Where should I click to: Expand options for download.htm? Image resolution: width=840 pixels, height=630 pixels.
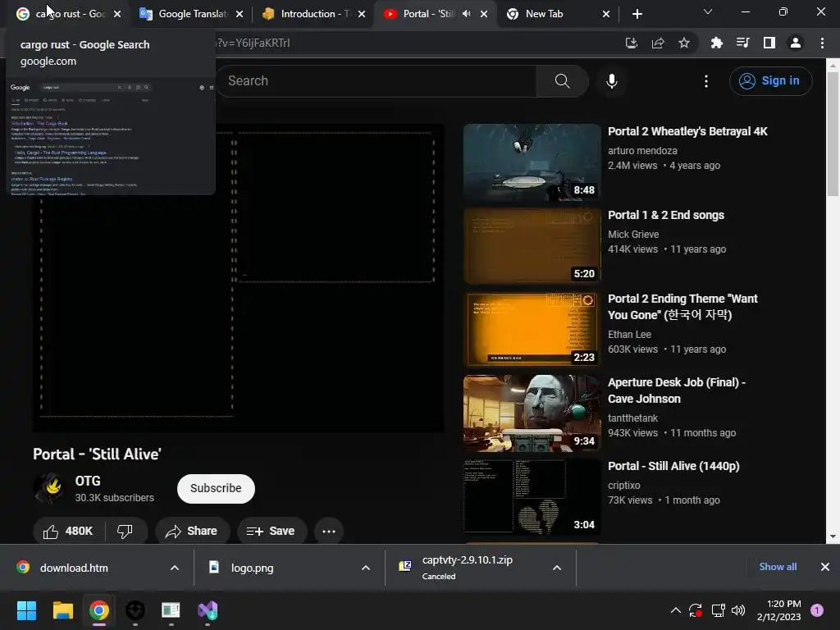click(175, 568)
